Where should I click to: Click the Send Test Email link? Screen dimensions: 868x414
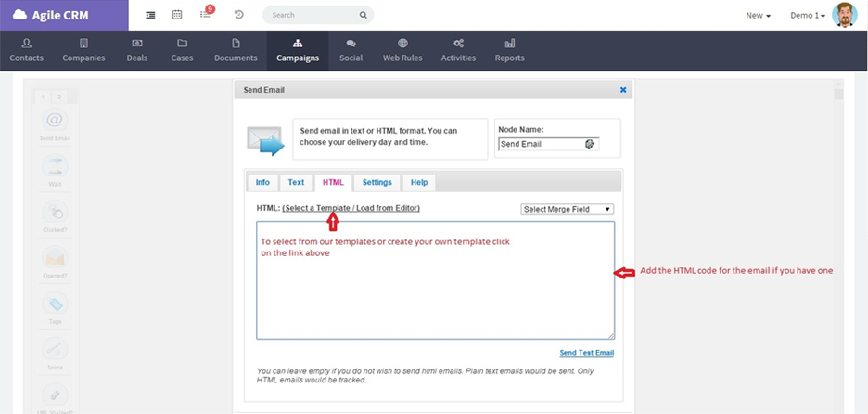pos(587,353)
